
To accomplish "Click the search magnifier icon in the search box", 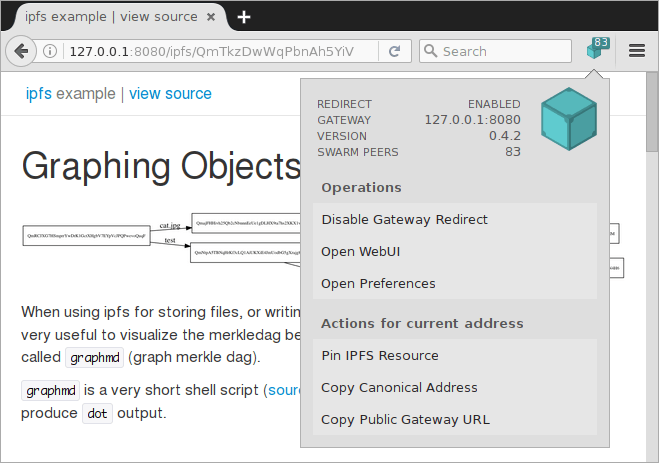I will tap(430, 51).
